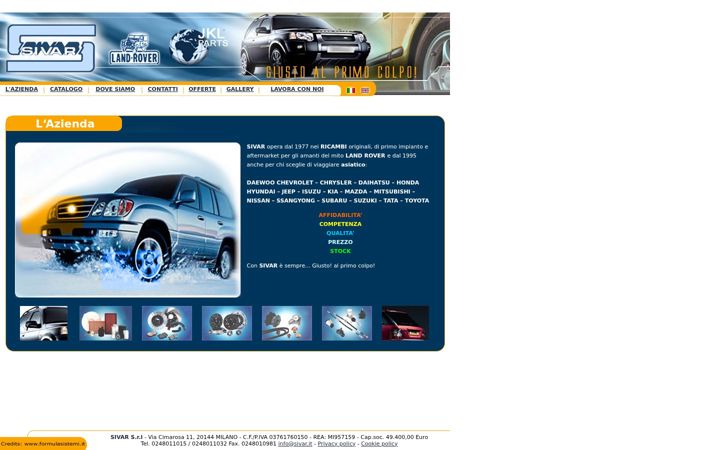This screenshot has height=450, width=720.
Task: Open the clutch kit thumbnail
Action: pyautogui.click(x=227, y=323)
